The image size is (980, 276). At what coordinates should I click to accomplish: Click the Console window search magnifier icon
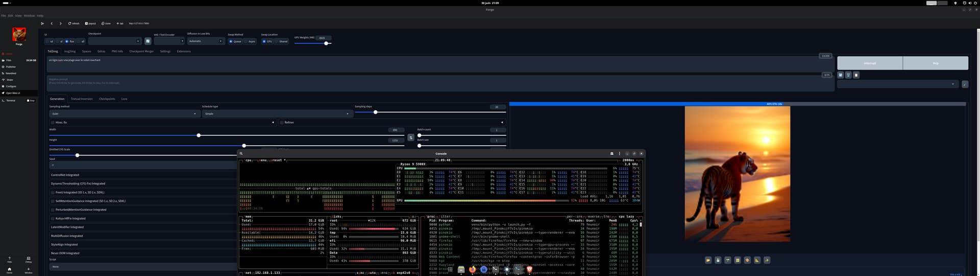coord(241,153)
